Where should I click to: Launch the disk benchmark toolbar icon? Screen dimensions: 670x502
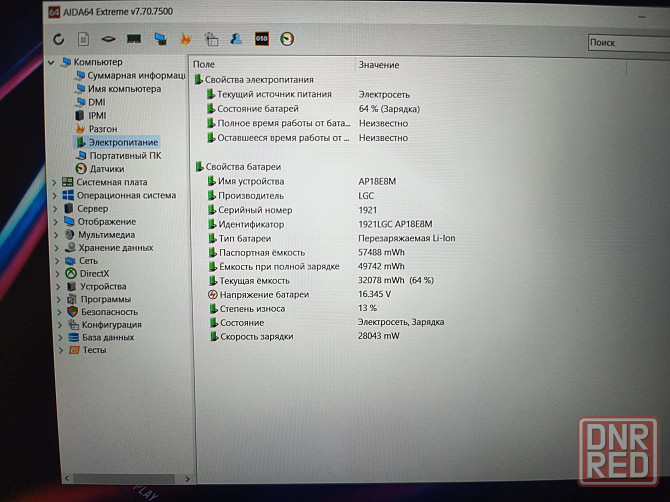108,39
